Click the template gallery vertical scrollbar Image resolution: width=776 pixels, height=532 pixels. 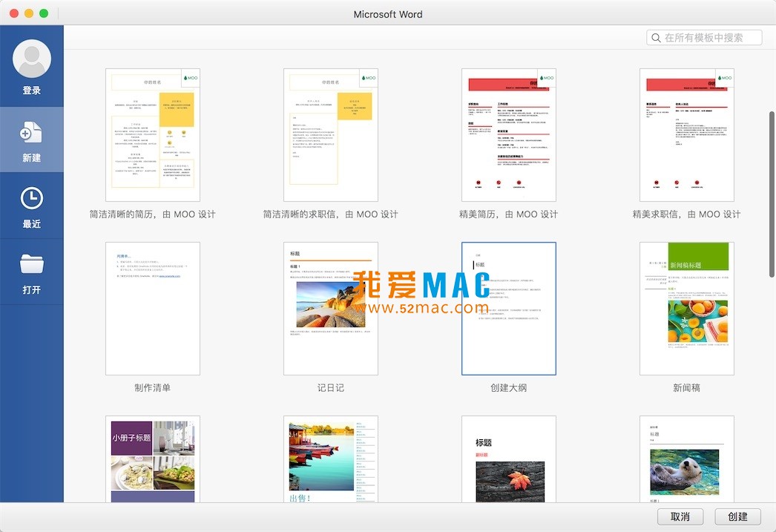(772, 194)
